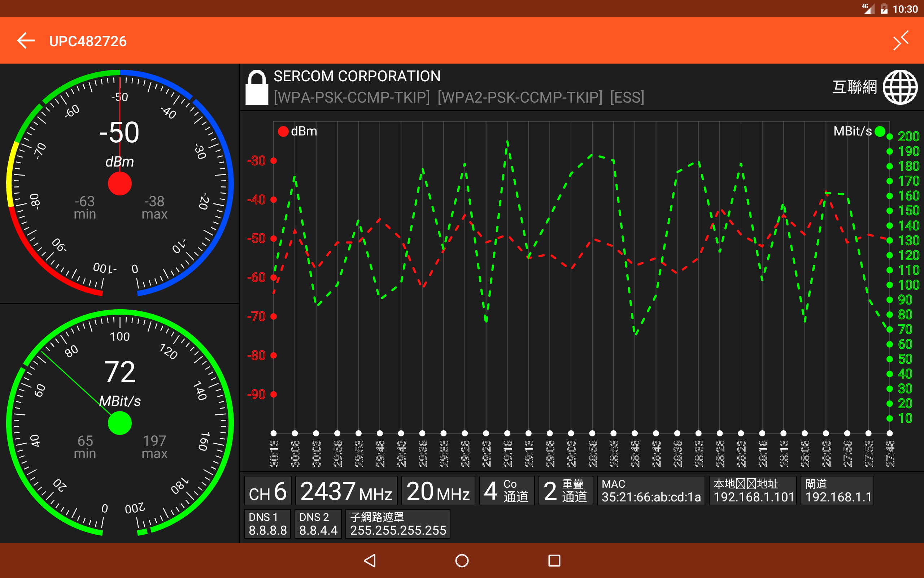Tap the 28:03 time marker on the chart axis
The width and height of the screenshot is (924, 578).
pyautogui.click(x=826, y=454)
